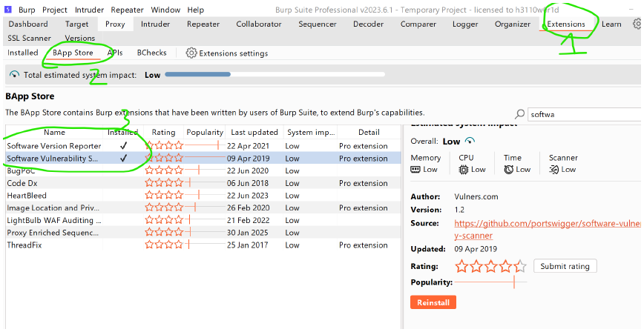644x332 pixels.
Task: Click the Burp Suite logo icon
Action: tap(8, 10)
